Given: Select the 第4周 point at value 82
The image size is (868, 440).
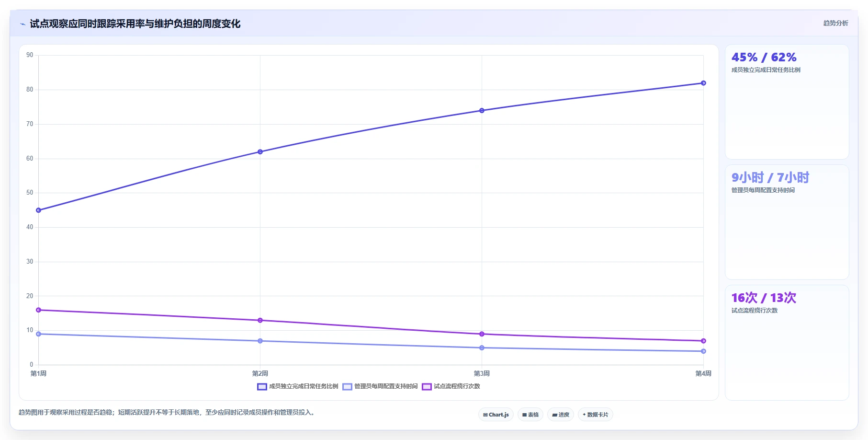Looking at the screenshot, I should tap(703, 83).
